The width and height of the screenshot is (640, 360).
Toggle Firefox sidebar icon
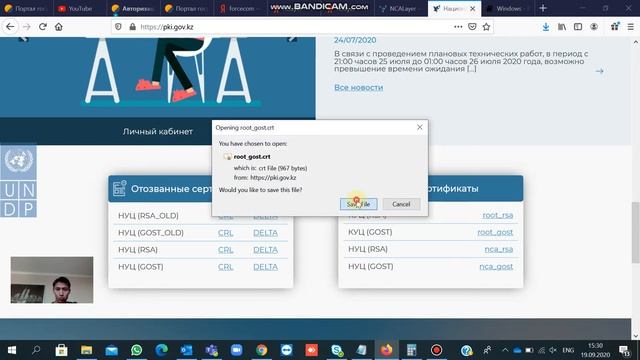click(578, 27)
